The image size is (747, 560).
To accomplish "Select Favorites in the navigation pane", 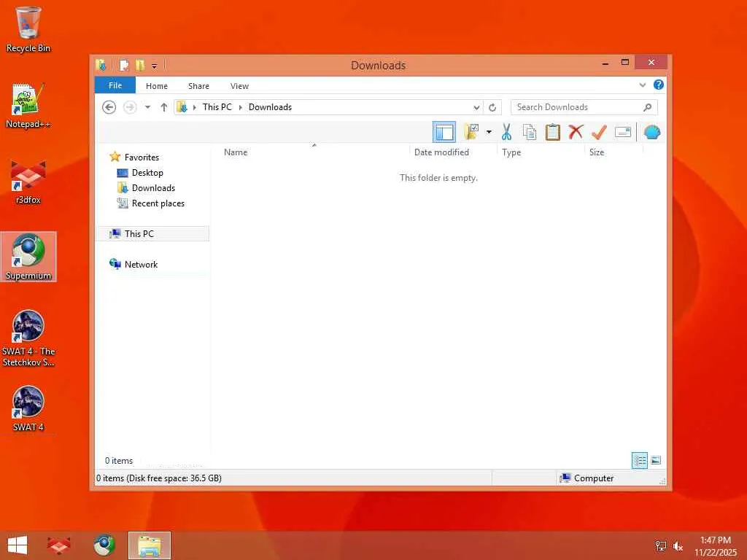I will [142, 157].
